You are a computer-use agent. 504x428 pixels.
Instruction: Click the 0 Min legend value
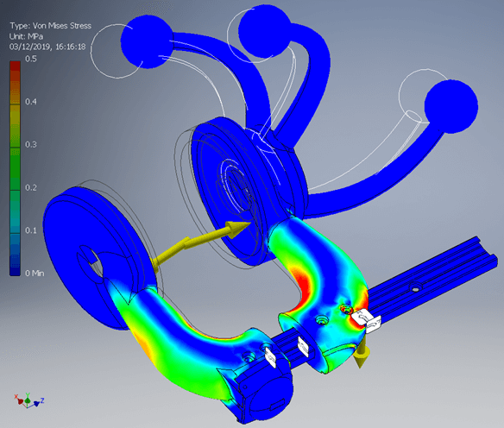point(35,274)
